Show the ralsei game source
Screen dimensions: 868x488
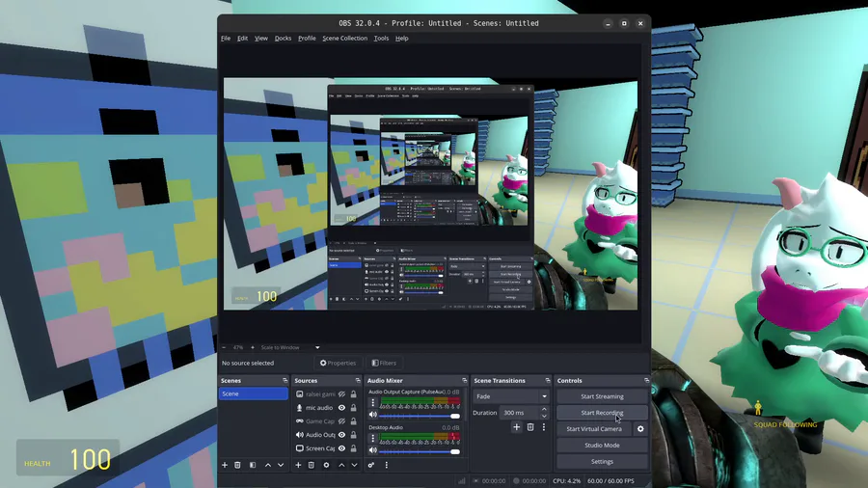coord(342,394)
